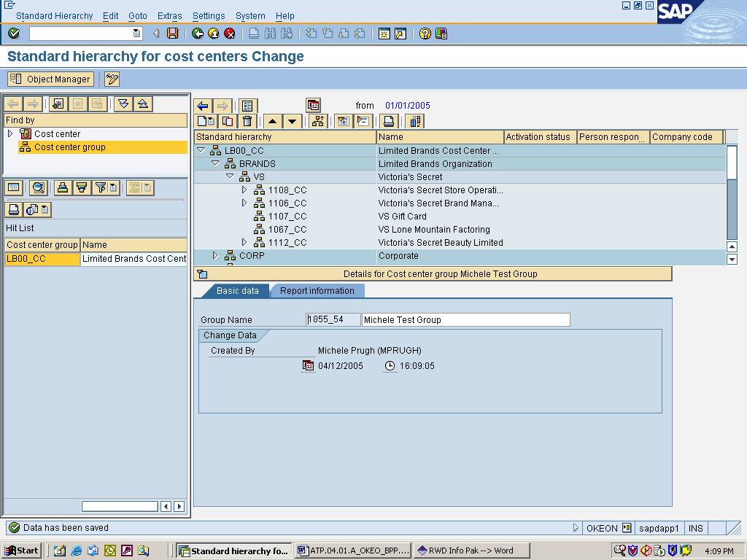Sort the hit list in ascending order
747x560 pixels.
(63, 187)
